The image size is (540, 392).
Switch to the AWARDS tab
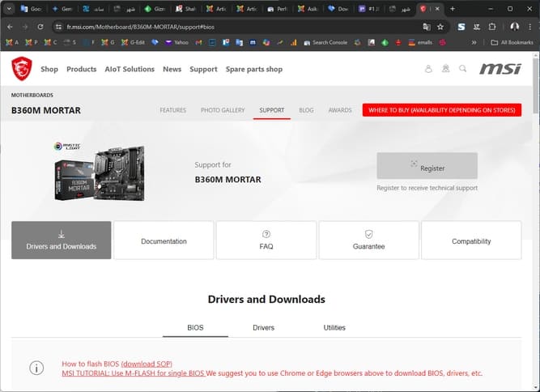click(340, 110)
